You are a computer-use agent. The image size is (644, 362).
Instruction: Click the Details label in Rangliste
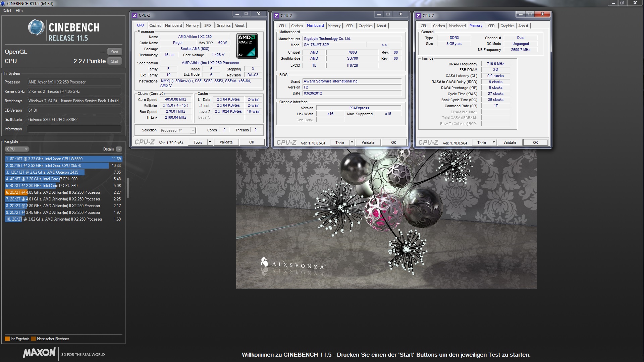[x=108, y=149]
